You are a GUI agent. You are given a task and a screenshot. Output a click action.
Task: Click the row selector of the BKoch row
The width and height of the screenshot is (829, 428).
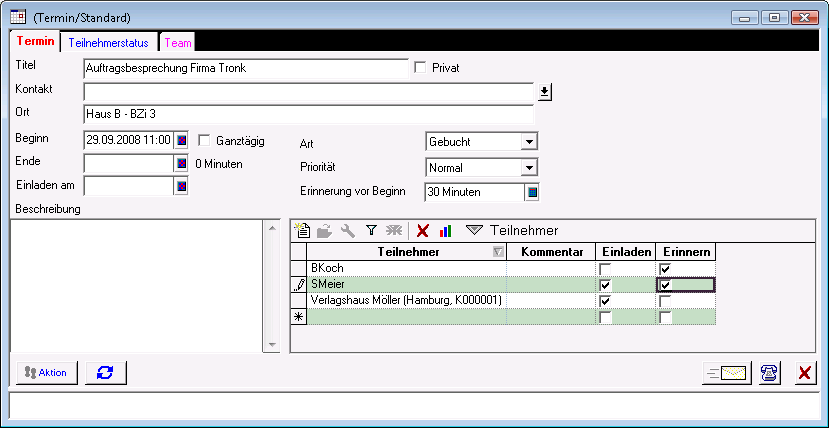(299, 268)
